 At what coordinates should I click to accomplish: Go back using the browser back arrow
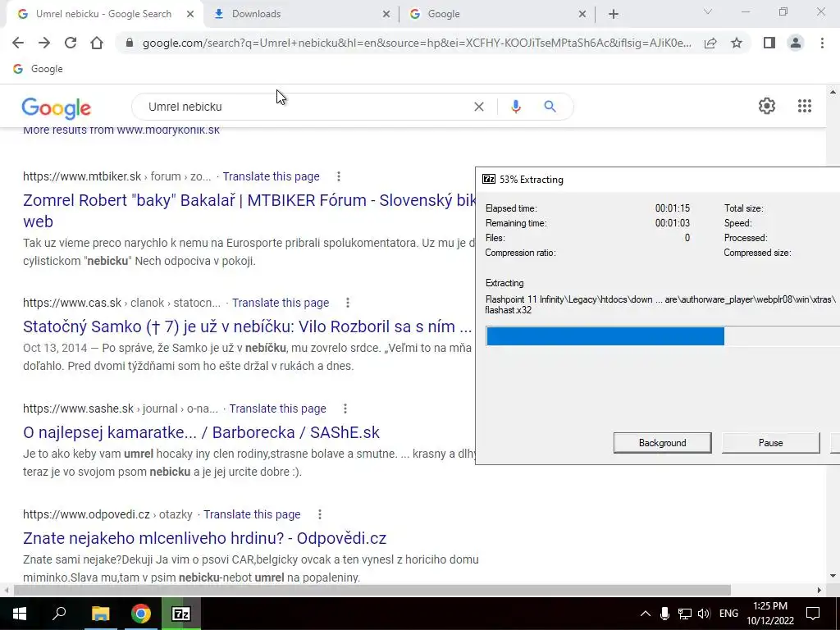point(18,43)
